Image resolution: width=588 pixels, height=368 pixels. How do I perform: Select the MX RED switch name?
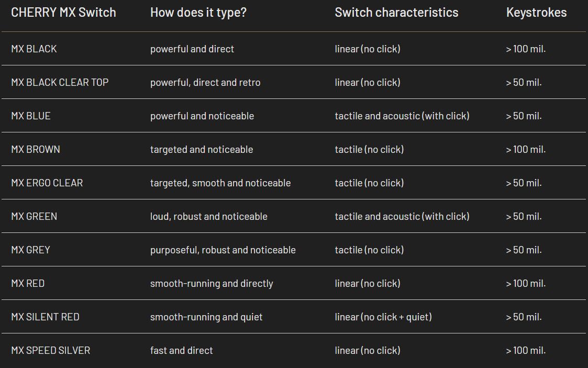[28, 283]
